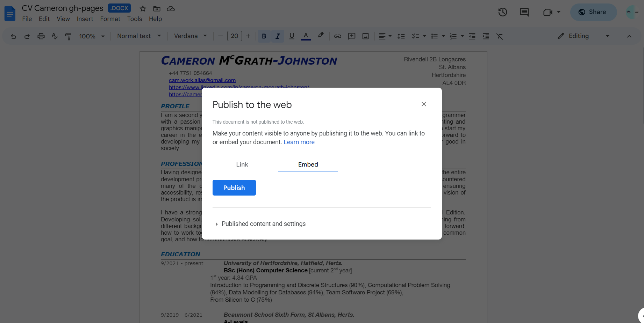Screen dimensions: 644x323
Task: Select the Embed tab
Action: click(x=308, y=164)
